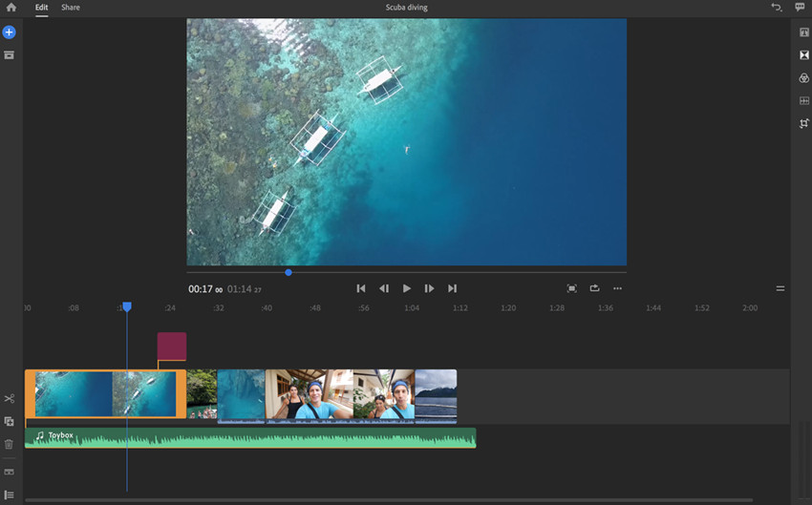Play the video preview

pos(407,288)
